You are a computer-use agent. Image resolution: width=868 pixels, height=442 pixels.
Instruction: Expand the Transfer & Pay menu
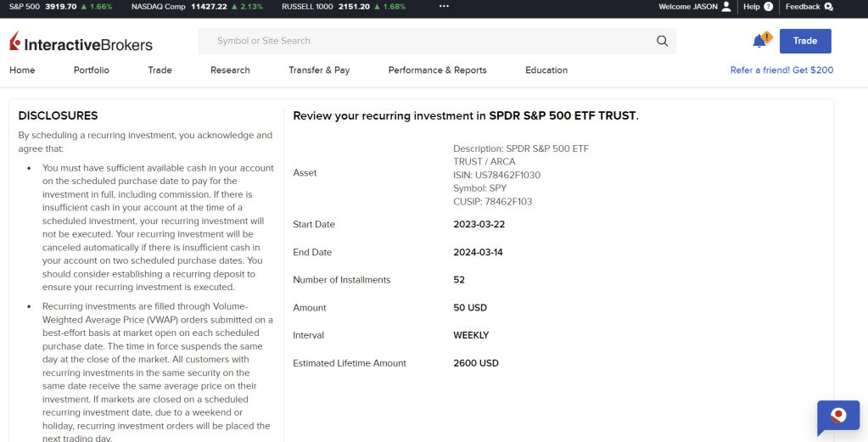coord(319,70)
